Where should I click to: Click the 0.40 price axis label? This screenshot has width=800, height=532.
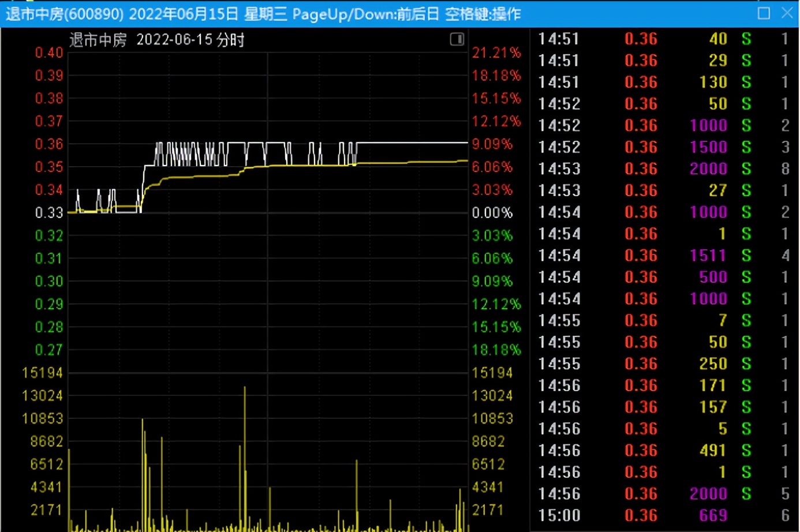click(x=49, y=53)
